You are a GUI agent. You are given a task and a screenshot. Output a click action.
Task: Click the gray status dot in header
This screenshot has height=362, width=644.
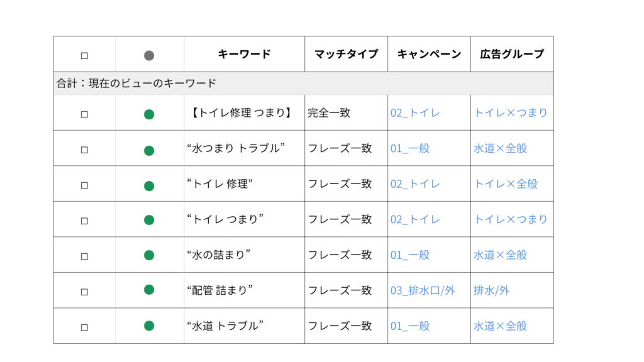[x=149, y=55]
